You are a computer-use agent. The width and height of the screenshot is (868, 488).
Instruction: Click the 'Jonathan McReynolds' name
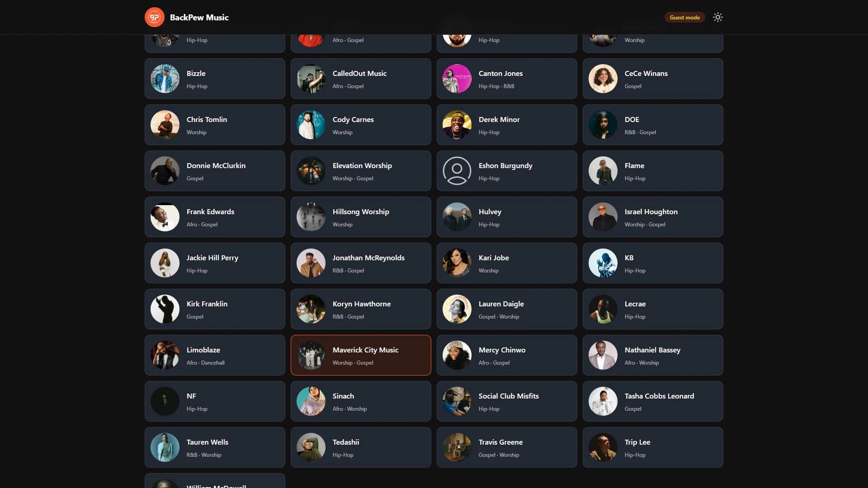point(368,258)
